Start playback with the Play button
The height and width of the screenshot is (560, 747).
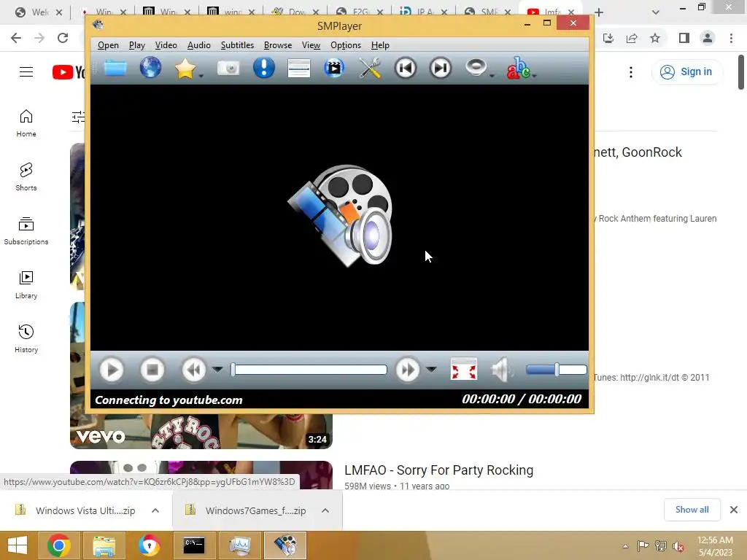click(x=112, y=370)
